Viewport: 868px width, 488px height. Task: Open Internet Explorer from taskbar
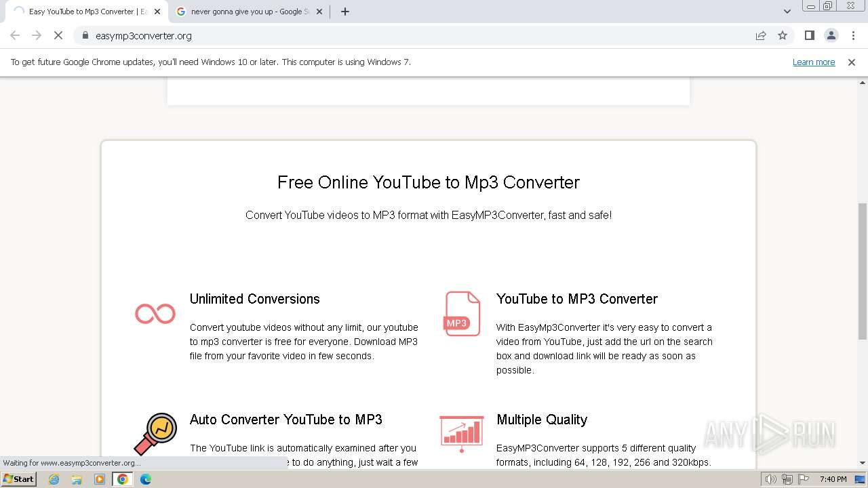54,479
